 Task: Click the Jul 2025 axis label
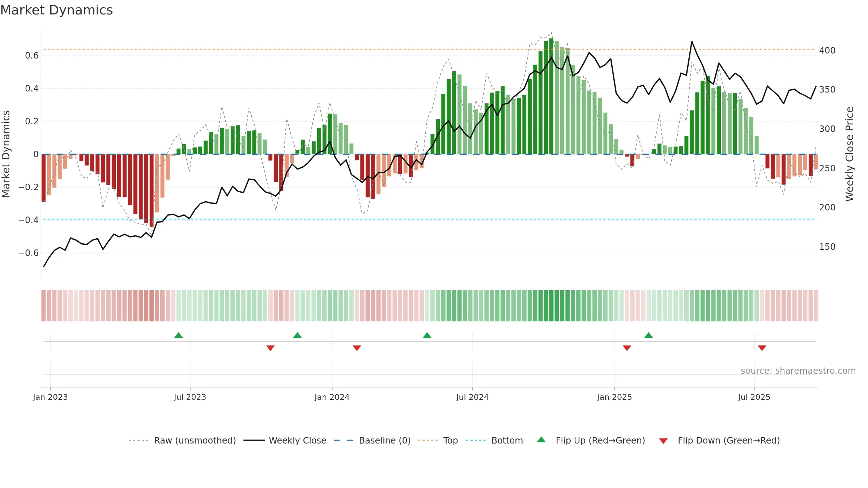[754, 397]
